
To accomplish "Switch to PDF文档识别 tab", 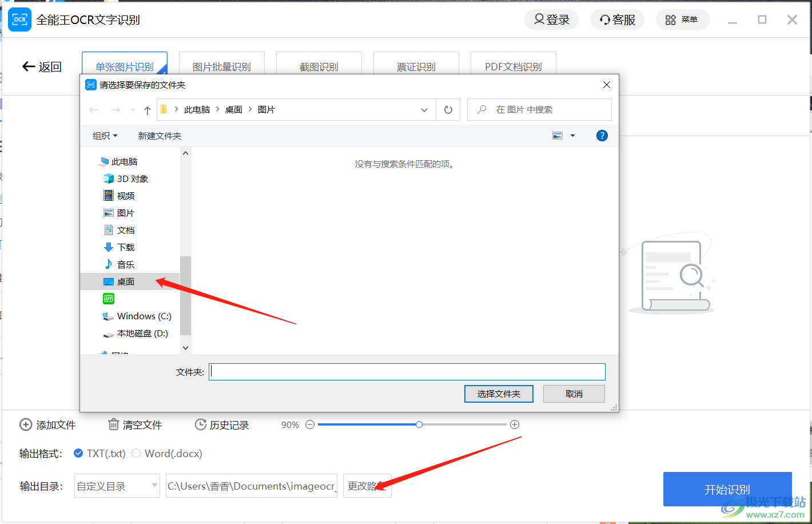I will pos(514,67).
